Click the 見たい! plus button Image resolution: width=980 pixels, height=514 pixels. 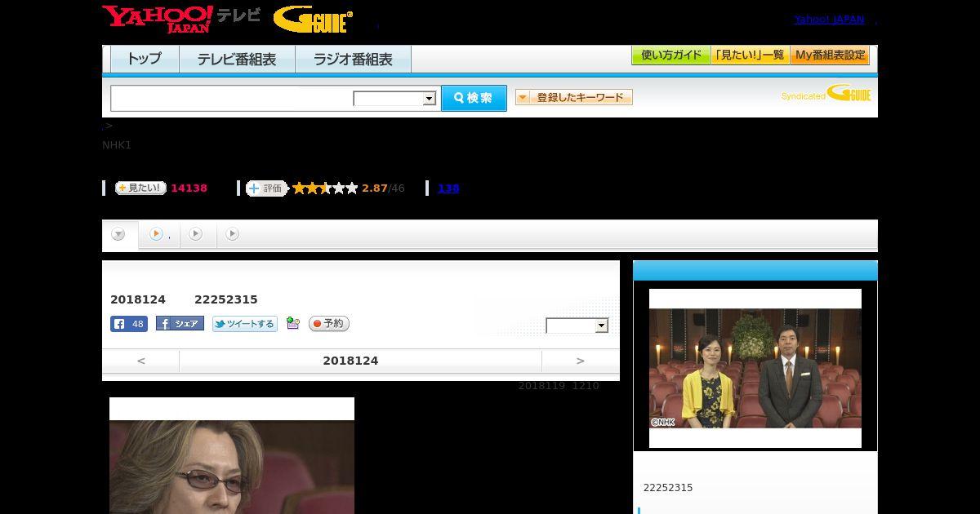point(140,188)
